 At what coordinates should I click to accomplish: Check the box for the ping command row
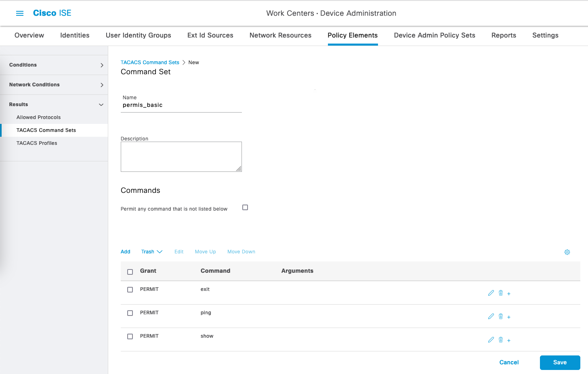pyautogui.click(x=130, y=313)
